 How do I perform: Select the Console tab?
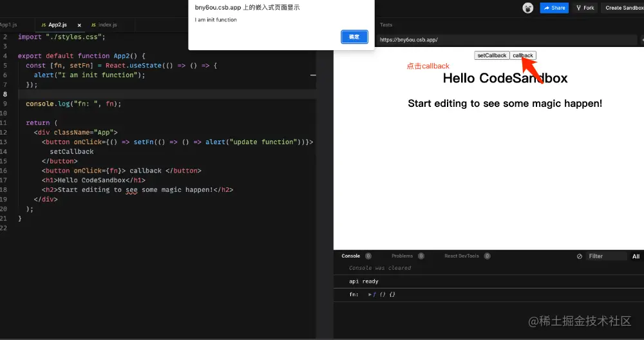[350, 256]
